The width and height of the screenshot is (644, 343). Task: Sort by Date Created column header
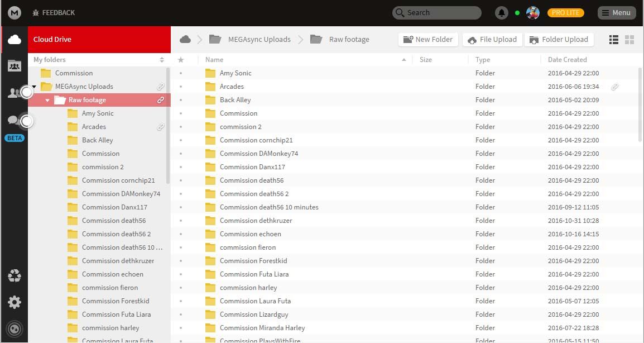(x=567, y=60)
